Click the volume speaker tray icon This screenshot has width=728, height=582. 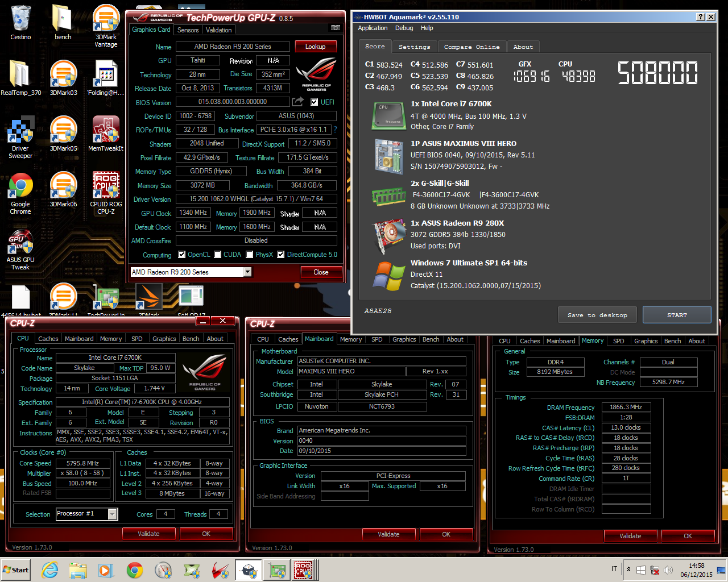point(668,569)
